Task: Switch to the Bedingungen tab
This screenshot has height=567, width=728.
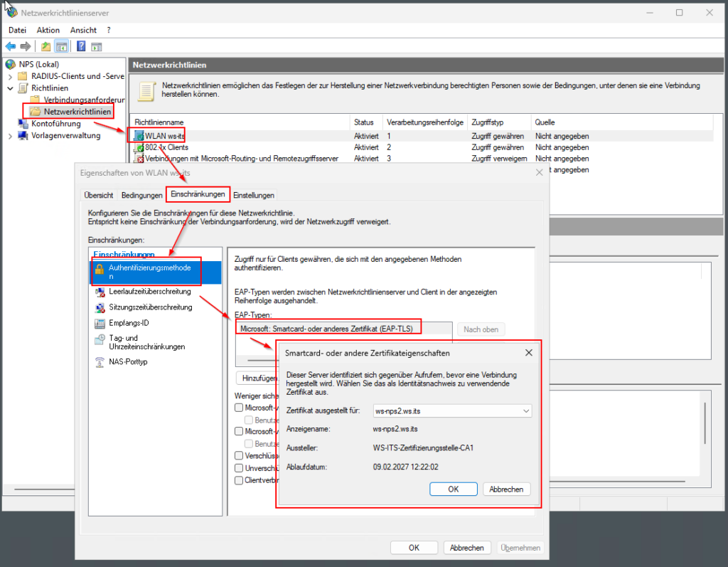Action: point(141,195)
